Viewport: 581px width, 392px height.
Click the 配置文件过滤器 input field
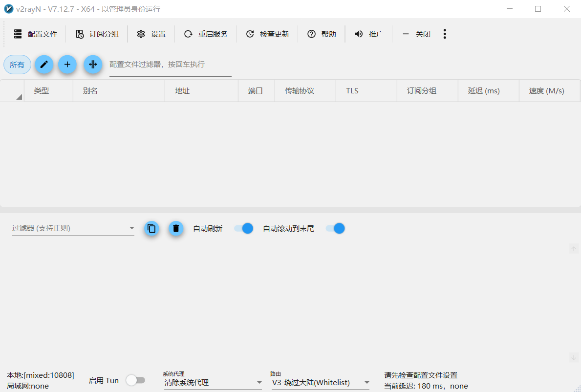[170, 65]
